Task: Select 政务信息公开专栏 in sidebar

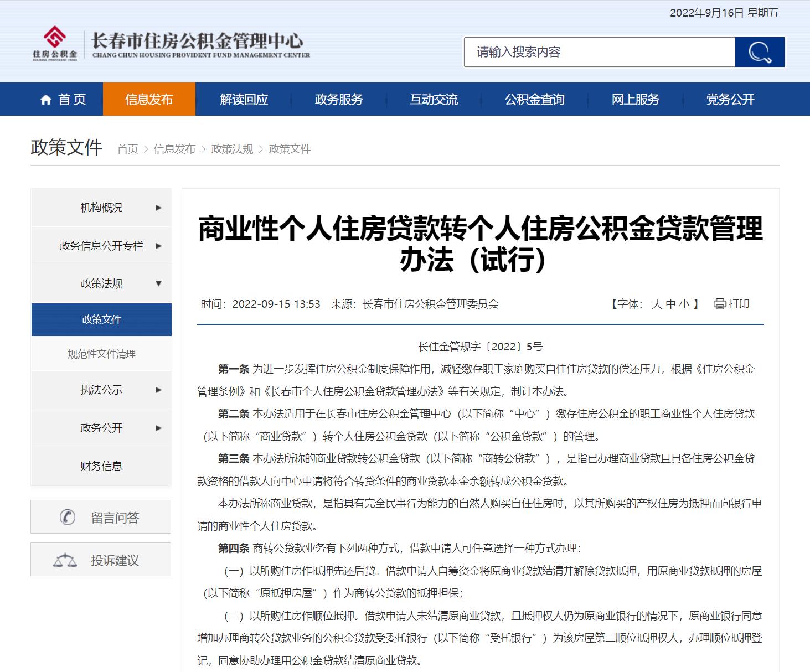Action: 101,246
